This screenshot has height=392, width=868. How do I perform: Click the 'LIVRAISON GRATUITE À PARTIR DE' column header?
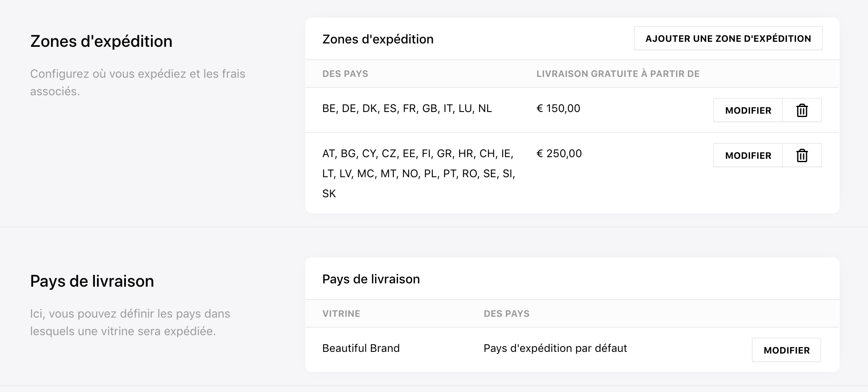tap(618, 74)
